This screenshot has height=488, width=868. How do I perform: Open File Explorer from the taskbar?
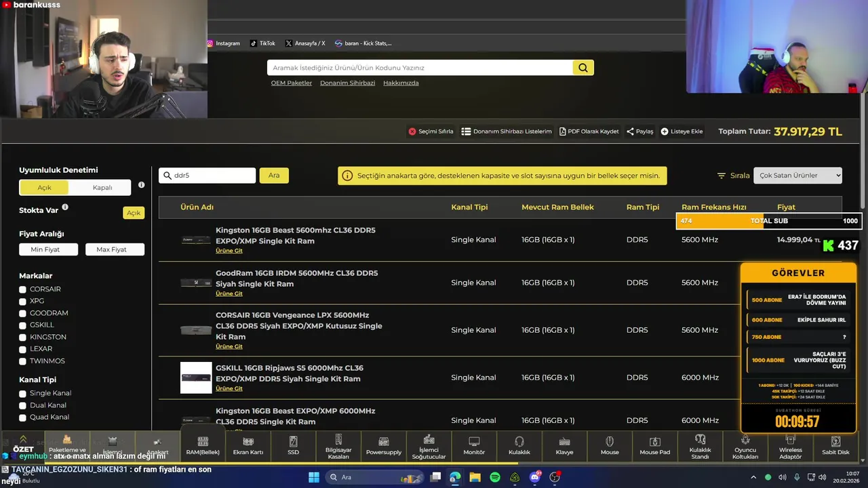pos(475,477)
